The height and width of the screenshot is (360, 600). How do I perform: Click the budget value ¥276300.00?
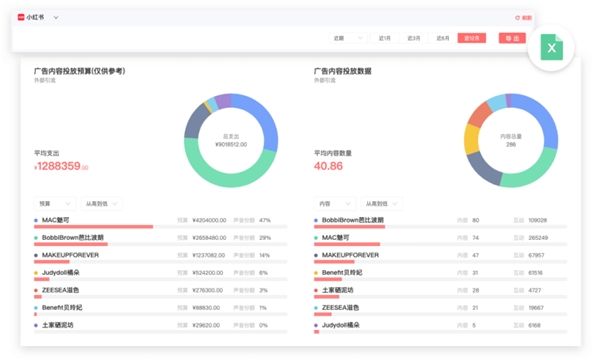[207, 290]
